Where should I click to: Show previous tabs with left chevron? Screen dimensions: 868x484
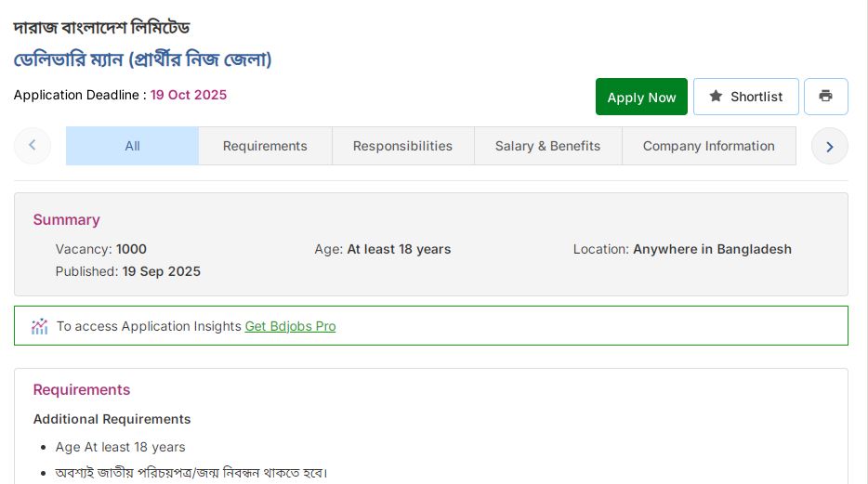(x=33, y=146)
